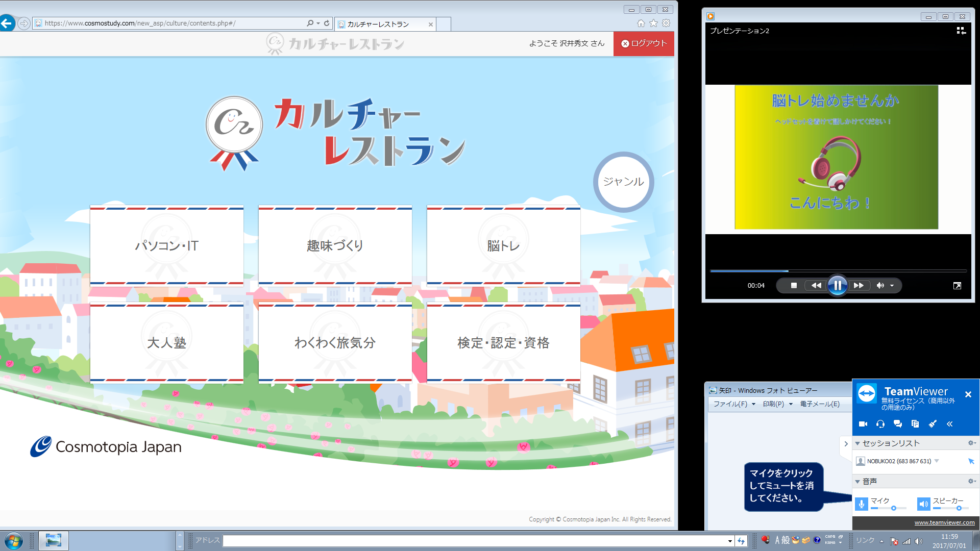Open the media player volume dropdown arrow
This screenshot has width=980, height=551.
892,286
